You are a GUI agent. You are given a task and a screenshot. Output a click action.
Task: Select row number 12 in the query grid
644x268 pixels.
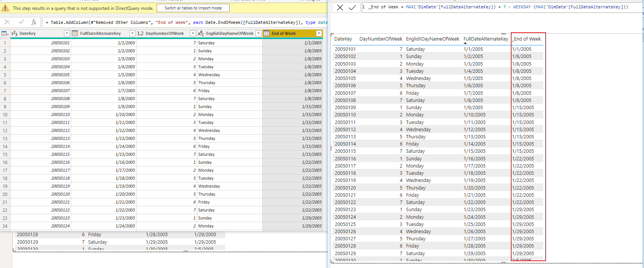coord(5,130)
